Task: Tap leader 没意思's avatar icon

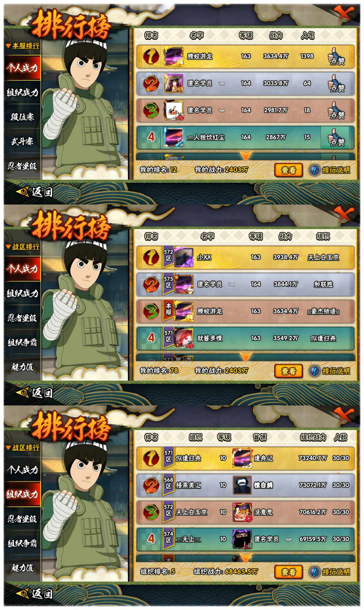Action: coord(242,512)
